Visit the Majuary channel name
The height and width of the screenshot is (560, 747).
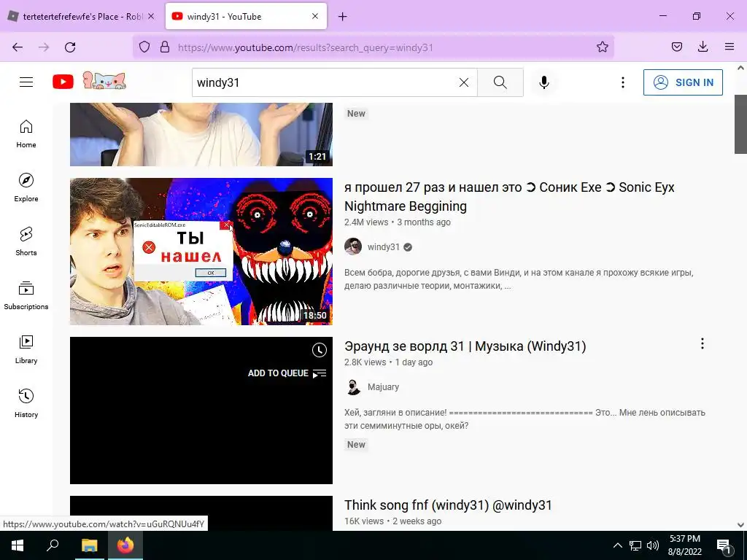click(x=384, y=387)
